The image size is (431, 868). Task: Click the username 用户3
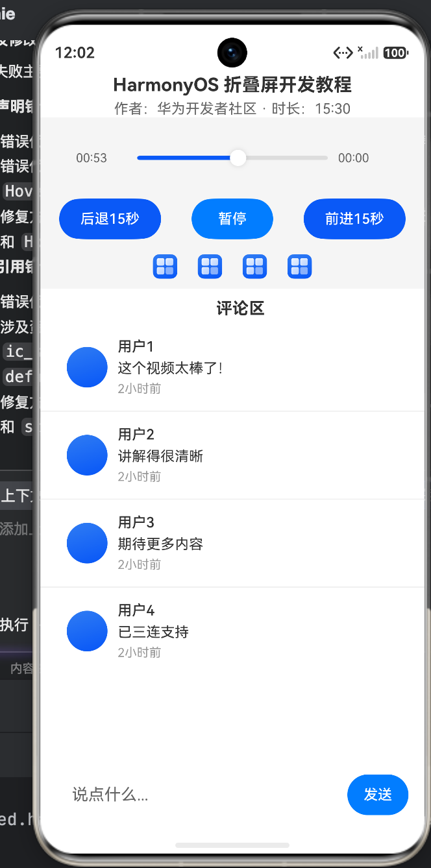point(136,522)
